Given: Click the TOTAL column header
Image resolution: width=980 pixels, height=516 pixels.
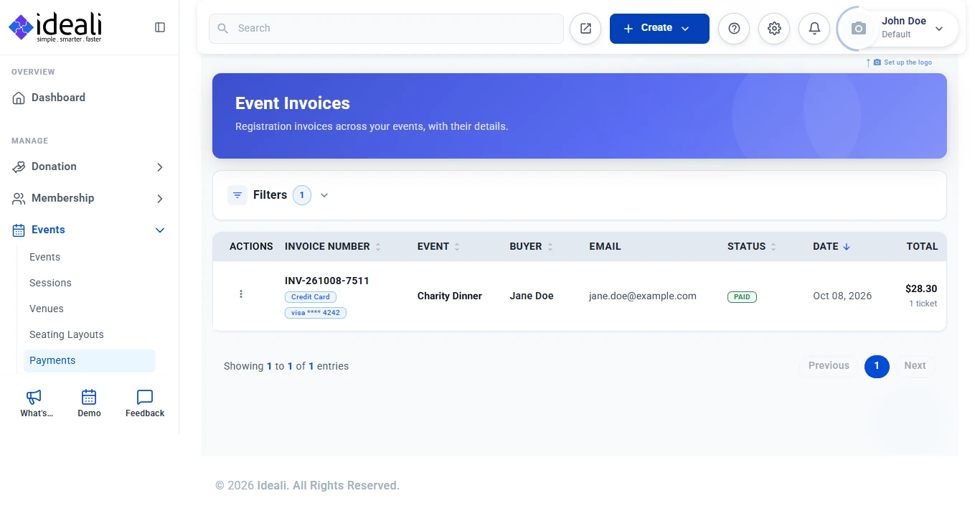Looking at the screenshot, I should (x=923, y=246).
